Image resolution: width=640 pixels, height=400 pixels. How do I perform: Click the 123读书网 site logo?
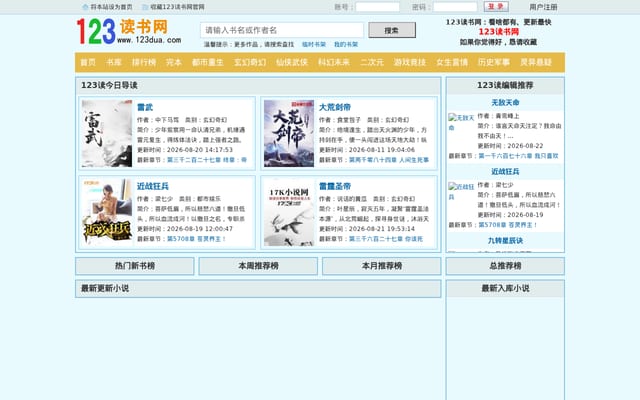pyautogui.click(x=129, y=31)
